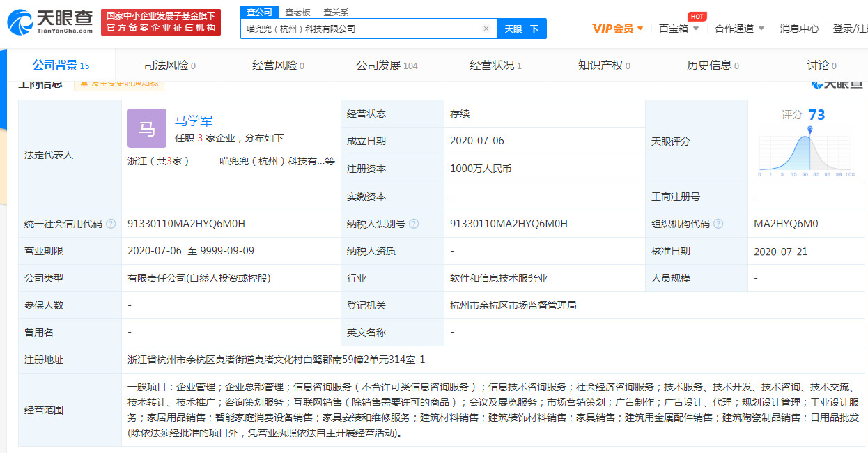Open legal representative 马学军 profile link
Screen dimensions: 868x453
click(x=194, y=121)
